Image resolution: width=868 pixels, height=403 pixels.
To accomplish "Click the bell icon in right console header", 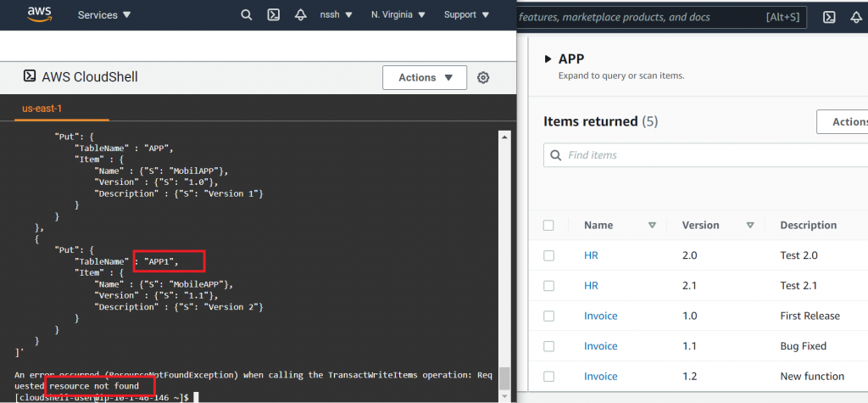I will [858, 17].
